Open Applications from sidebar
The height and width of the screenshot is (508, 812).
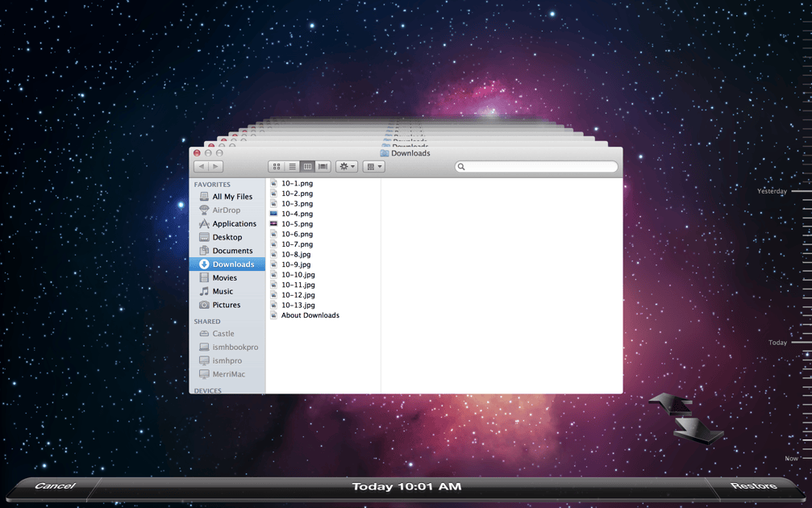[x=227, y=223]
